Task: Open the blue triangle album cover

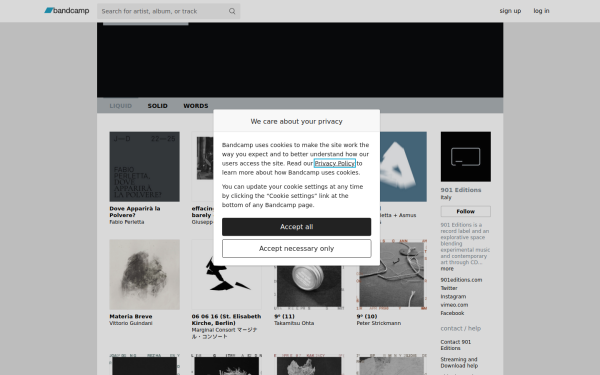Action: pos(403,166)
